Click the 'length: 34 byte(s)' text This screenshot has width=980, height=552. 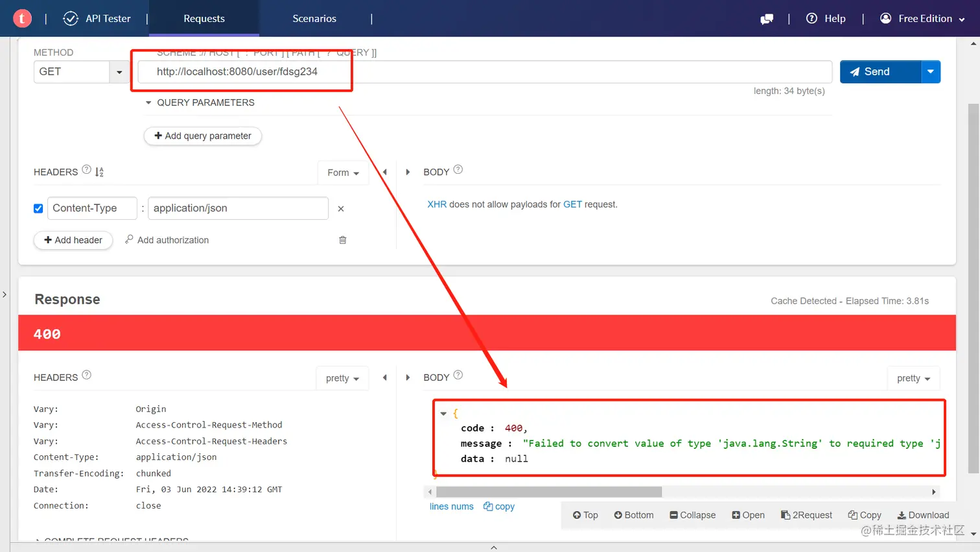789,91
